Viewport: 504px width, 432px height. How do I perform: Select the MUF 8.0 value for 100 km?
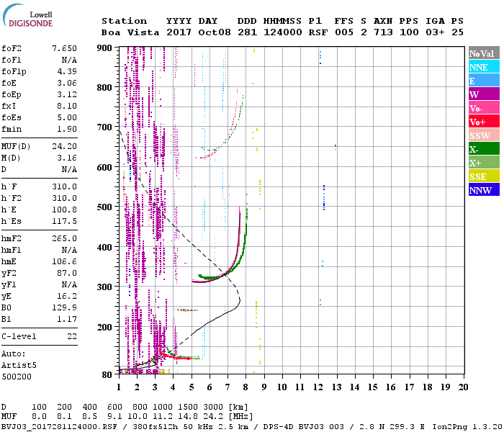click(39, 417)
